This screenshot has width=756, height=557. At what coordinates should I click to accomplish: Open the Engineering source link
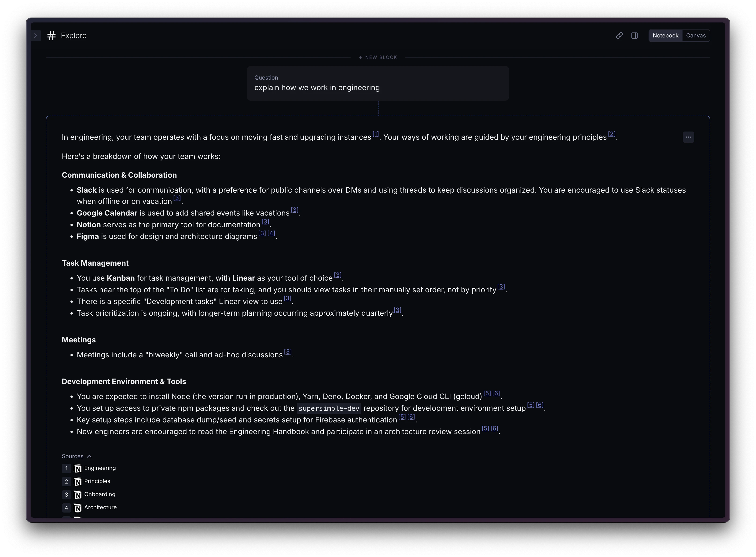pyautogui.click(x=100, y=468)
